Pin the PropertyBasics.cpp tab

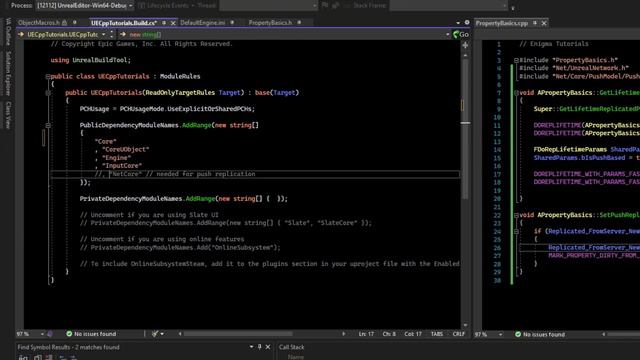tap(535, 23)
